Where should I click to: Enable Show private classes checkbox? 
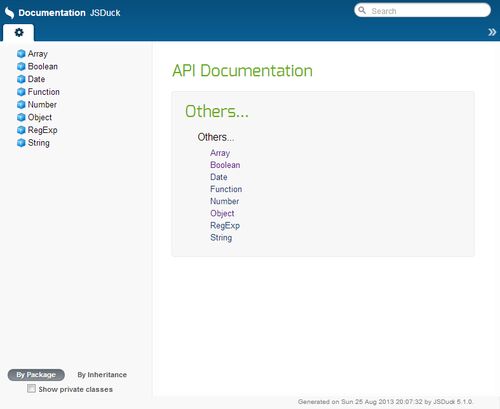tap(31, 388)
